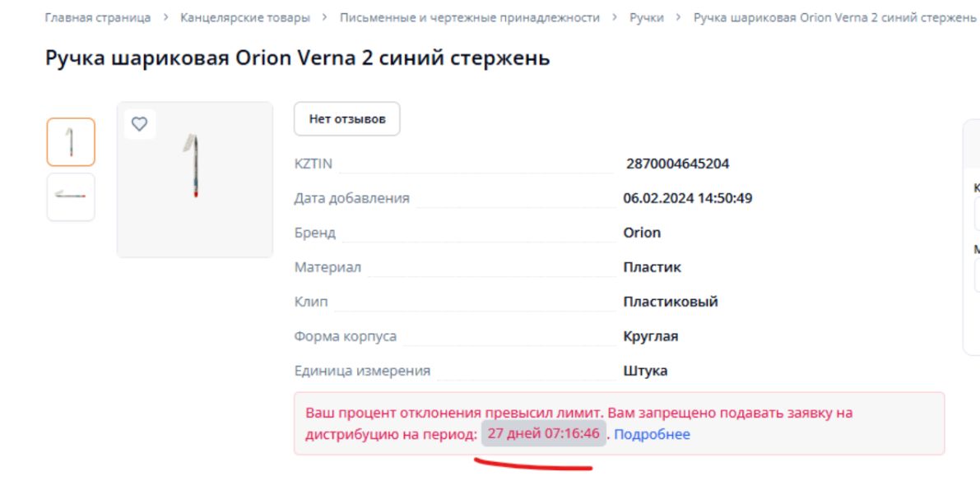Click the timer '27 дней 07:16:46'
The width and height of the screenshot is (980, 499).
point(543,432)
